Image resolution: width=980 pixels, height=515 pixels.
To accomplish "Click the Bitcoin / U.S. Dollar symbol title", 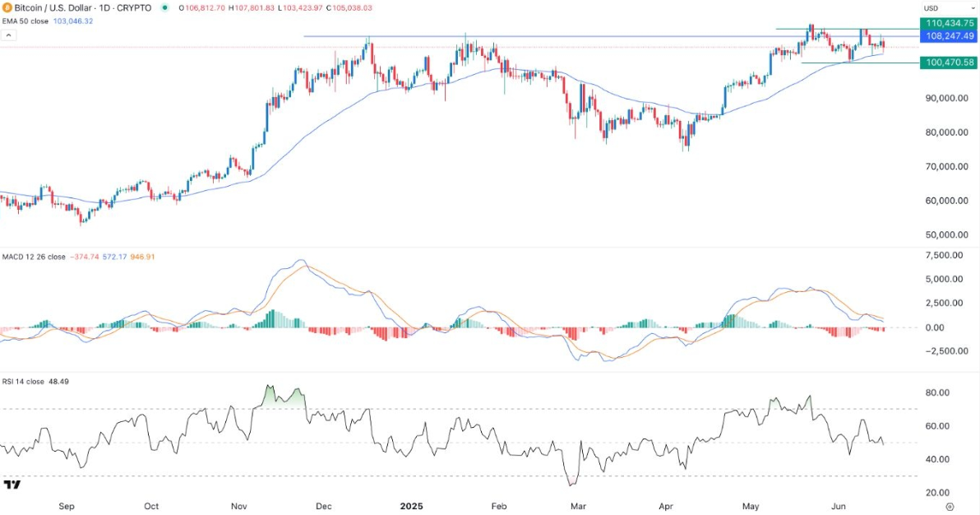I will click(x=83, y=8).
